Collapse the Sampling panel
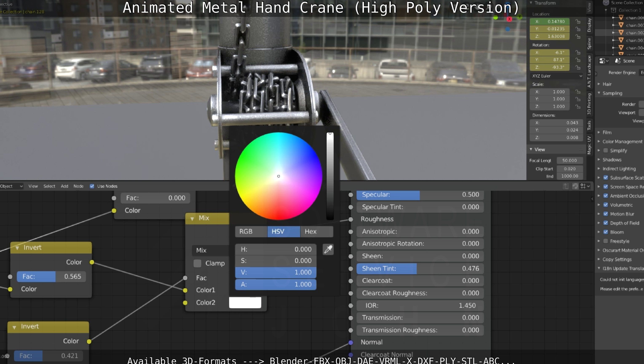 click(x=599, y=93)
